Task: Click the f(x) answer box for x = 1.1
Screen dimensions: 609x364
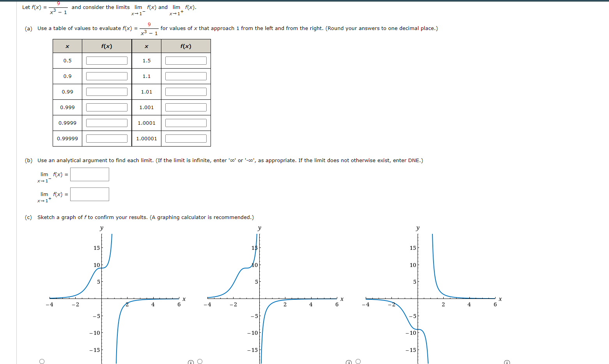Action: pos(186,76)
